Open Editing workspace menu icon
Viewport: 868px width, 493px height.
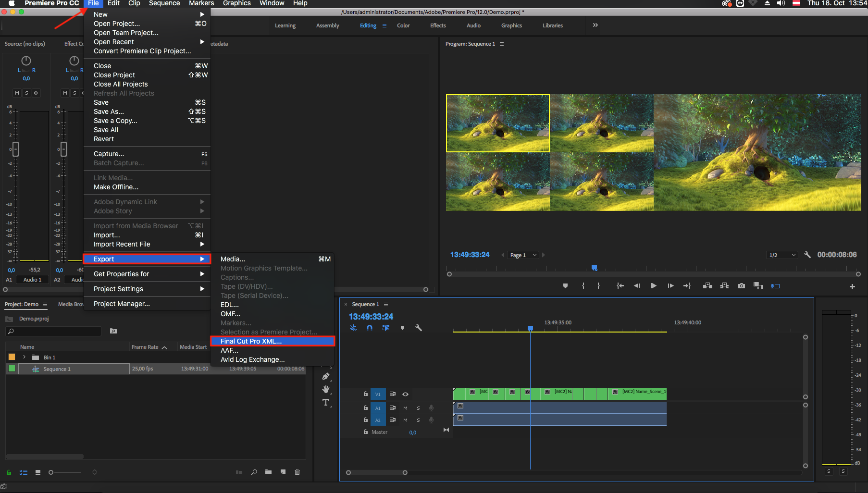tap(384, 25)
